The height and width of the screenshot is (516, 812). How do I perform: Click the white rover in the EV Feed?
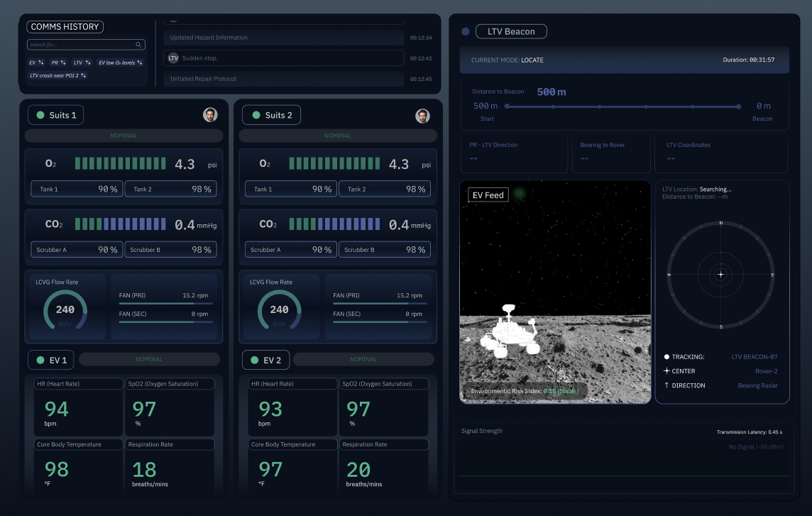click(x=510, y=331)
